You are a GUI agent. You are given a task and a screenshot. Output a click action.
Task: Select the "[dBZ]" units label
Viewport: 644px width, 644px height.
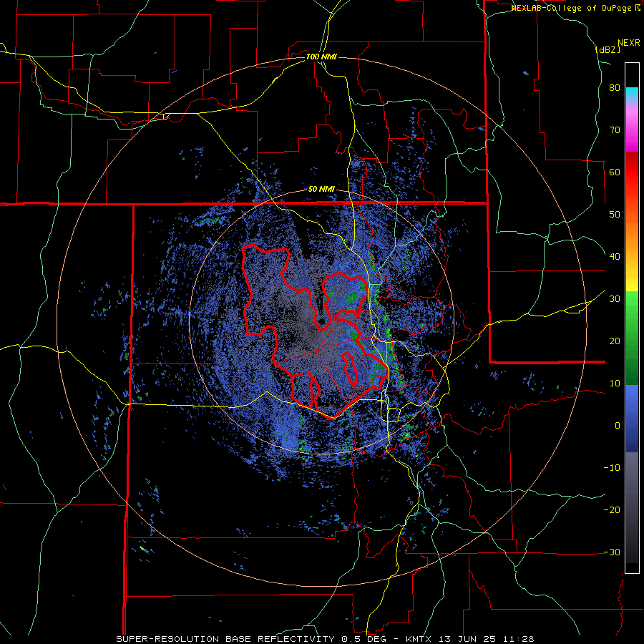coord(608,50)
